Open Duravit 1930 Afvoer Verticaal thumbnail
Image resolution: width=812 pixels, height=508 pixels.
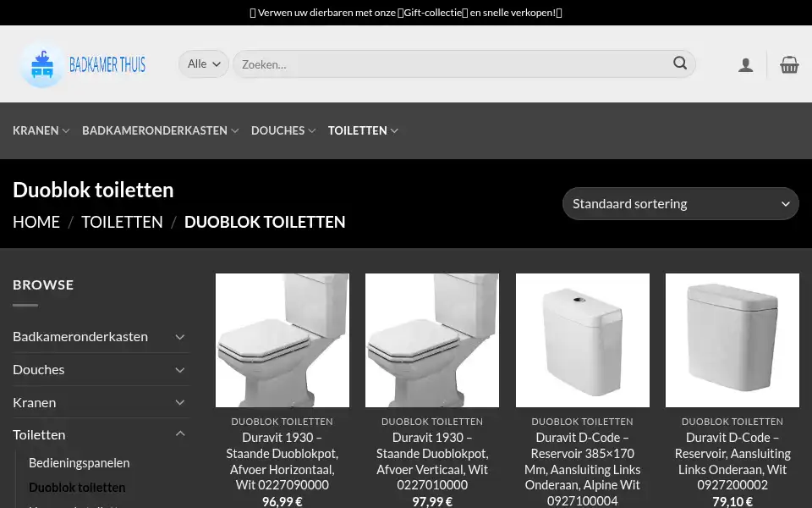pyautogui.click(x=432, y=340)
